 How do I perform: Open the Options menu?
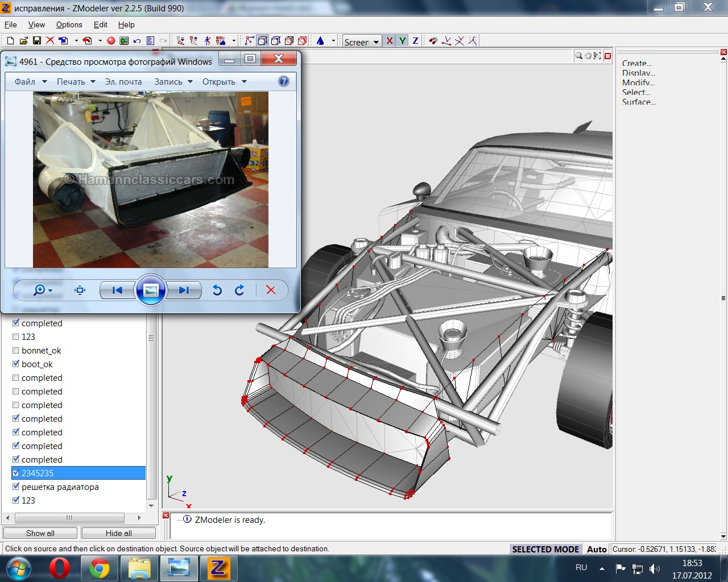pos(69,25)
